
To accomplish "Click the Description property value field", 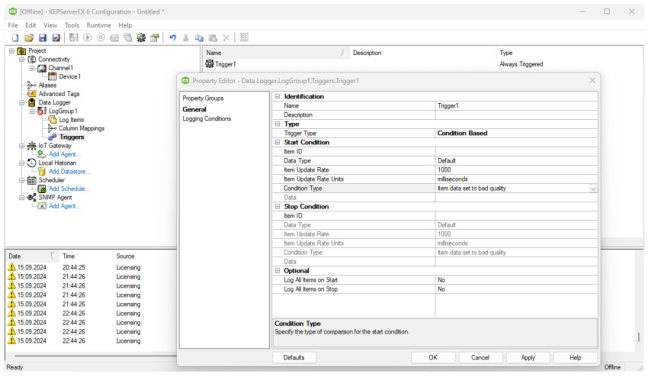I will pyautogui.click(x=516, y=115).
